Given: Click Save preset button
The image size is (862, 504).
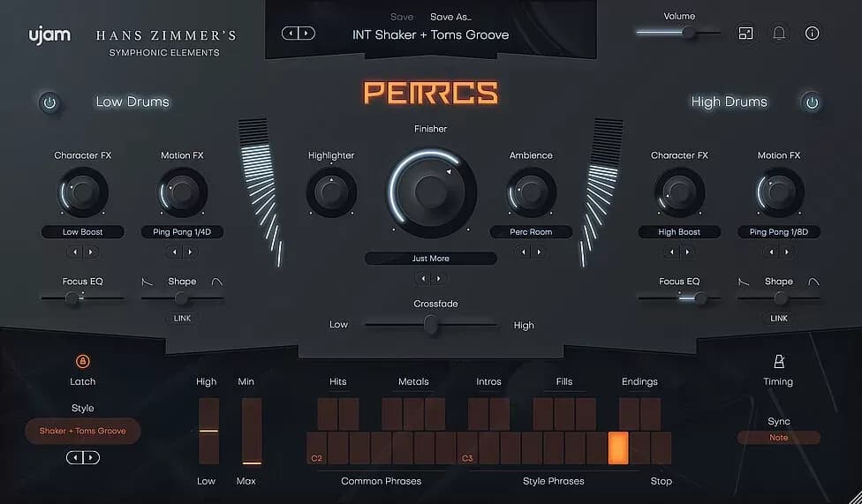Looking at the screenshot, I should tap(402, 17).
